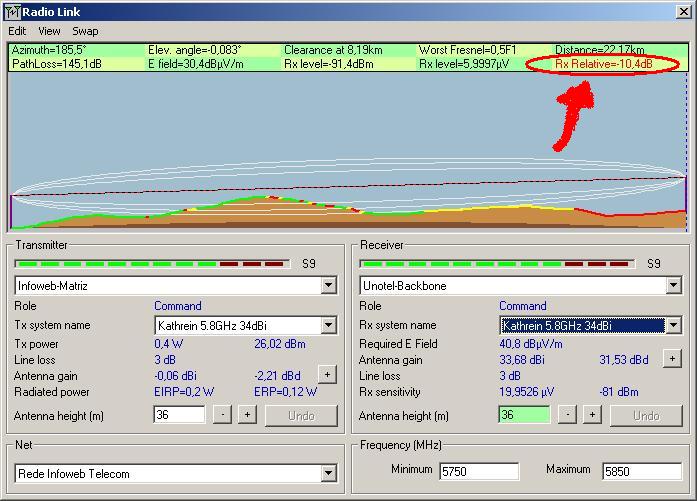
Task: Open the Edit menu
Action: pyautogui.click(x=17, y=31)
